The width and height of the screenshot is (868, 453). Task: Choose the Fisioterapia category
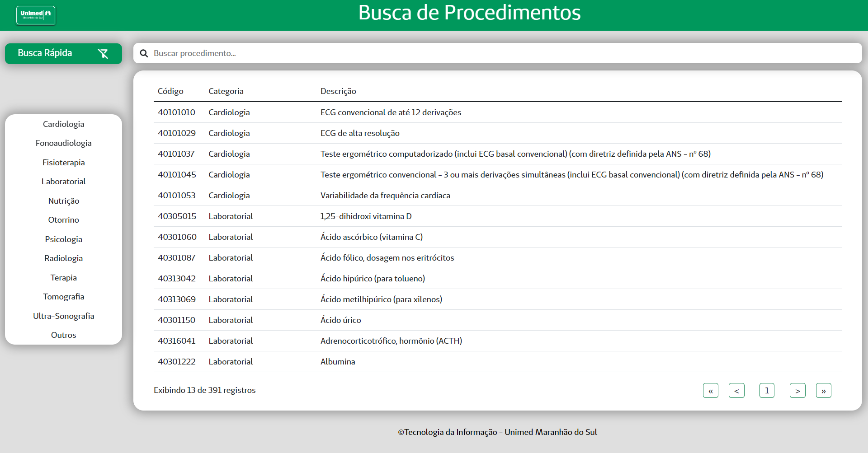tap(63, 163)
